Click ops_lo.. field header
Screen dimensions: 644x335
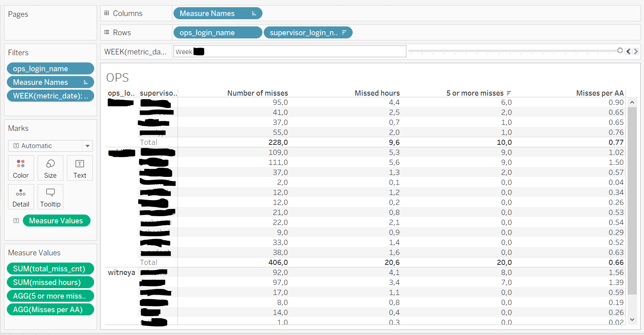point(121,93)
